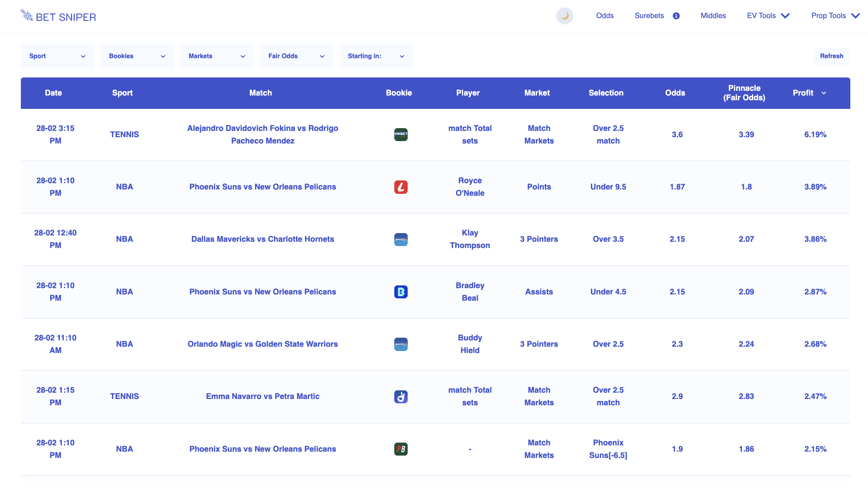The image size is (868, 489).
Task: Click the Bookie column header
Action: click(399, 93)
